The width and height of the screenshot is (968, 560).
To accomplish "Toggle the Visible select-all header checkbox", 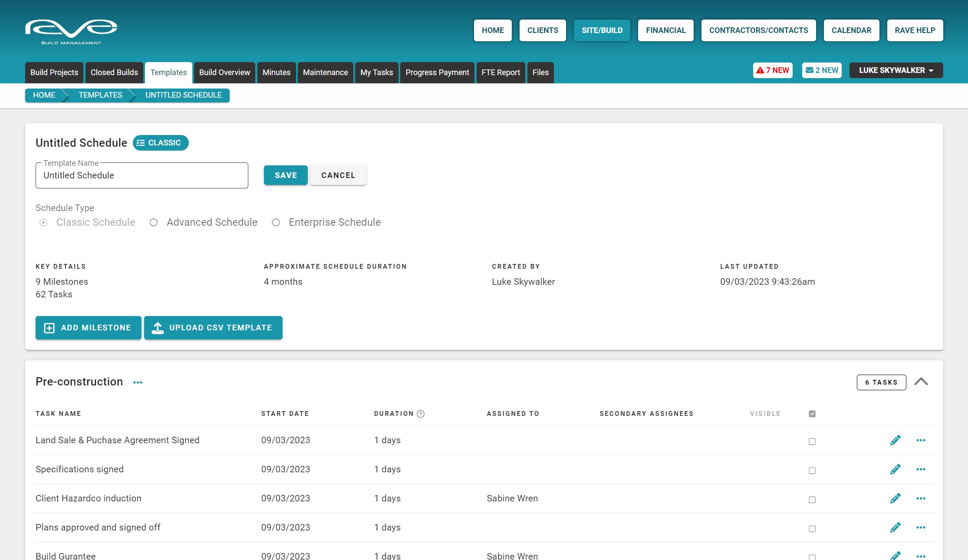I will 812,414.
